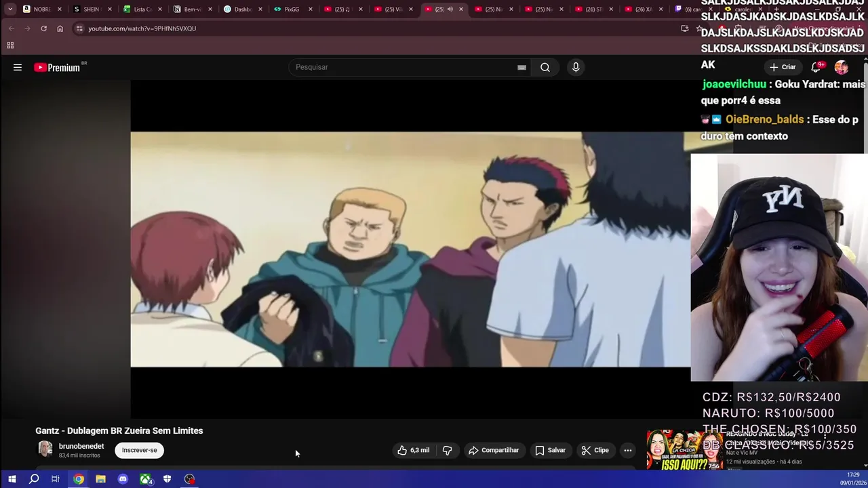Open OBS Studio from the taskbar
The width and height of the screenshot is (868, 488).
189,479
